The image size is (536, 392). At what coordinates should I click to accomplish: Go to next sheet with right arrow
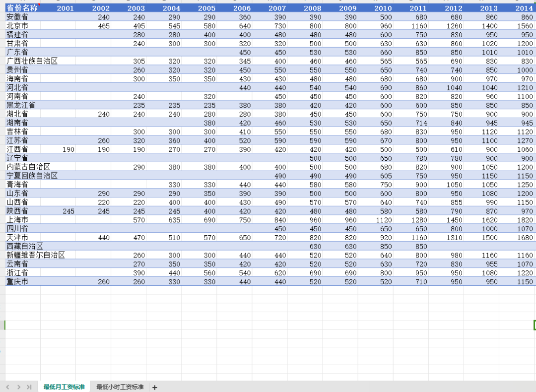[x=19, y=387]
